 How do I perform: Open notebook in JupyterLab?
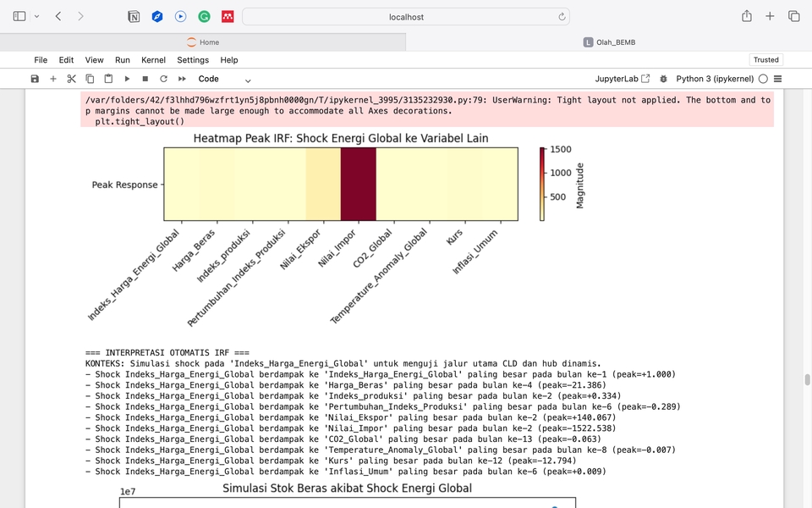[623, 79]
